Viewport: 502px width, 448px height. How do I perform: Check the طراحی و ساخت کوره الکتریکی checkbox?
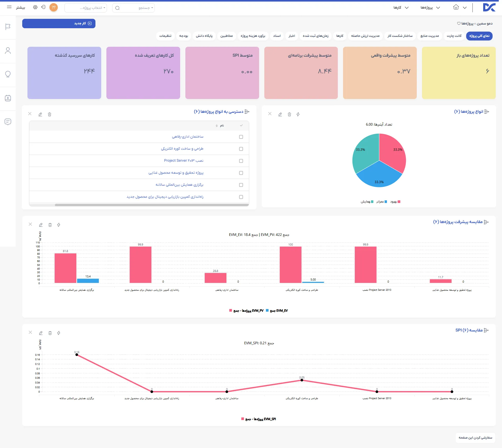pos(241,149)
